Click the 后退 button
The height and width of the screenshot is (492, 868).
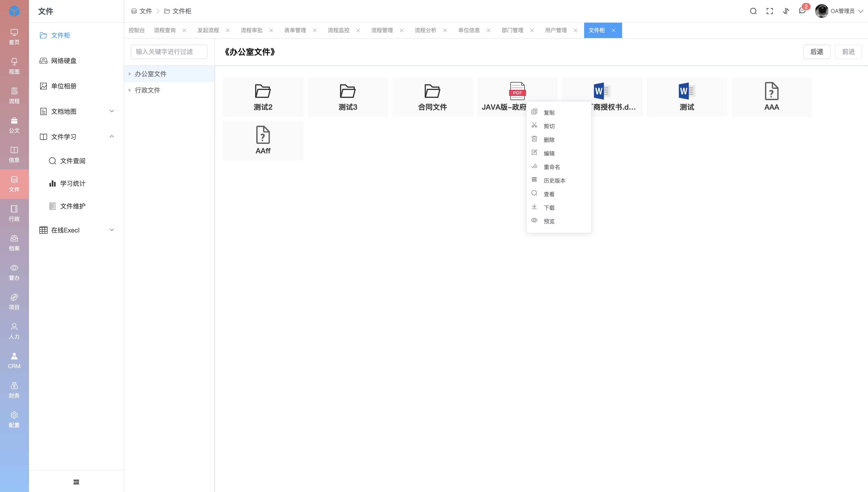[x=817, y=52]
